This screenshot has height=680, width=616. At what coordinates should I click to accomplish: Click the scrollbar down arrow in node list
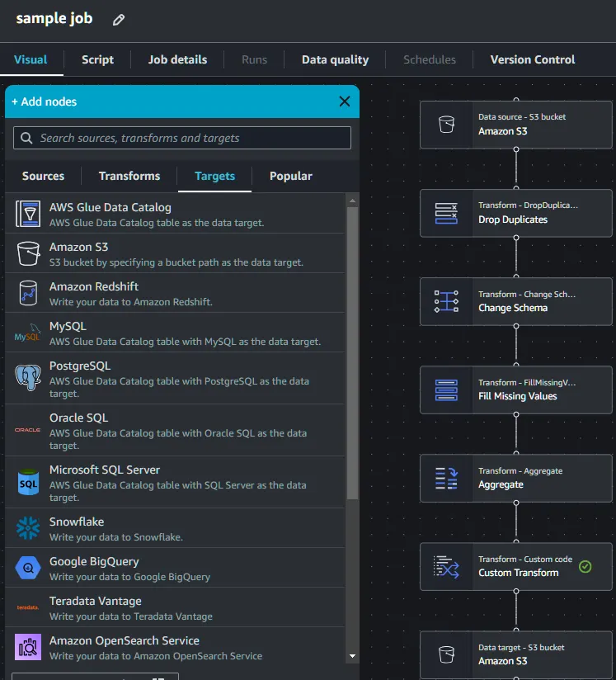point(352,656)
